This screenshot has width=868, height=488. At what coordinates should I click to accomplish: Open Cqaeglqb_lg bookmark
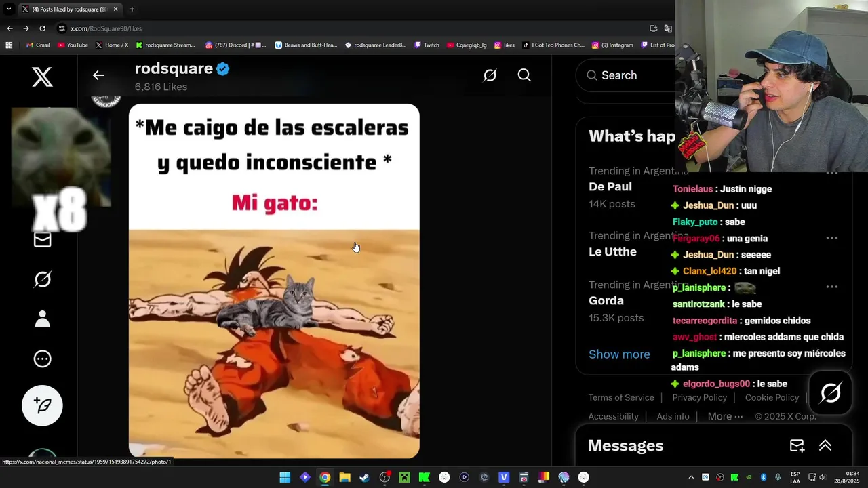click(467, 45)
